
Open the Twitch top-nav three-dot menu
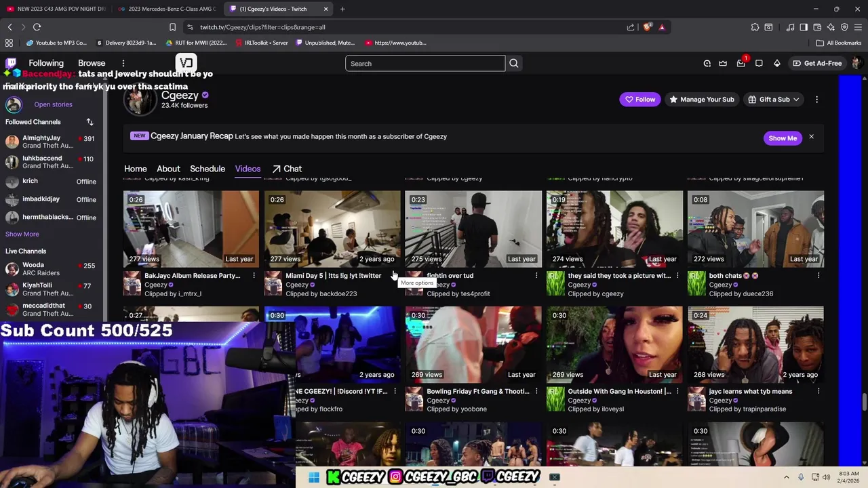click(x=123, y=63)
